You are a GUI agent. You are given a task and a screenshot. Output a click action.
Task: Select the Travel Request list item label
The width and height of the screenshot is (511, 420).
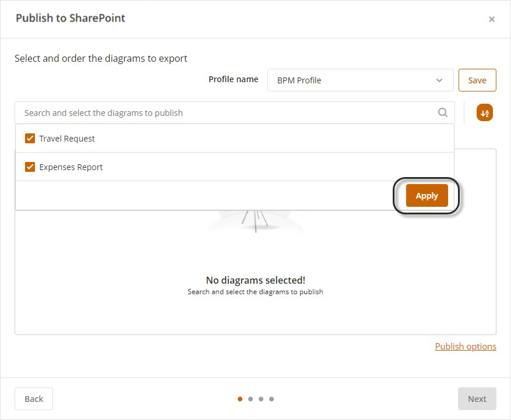(x=67, y=139)
